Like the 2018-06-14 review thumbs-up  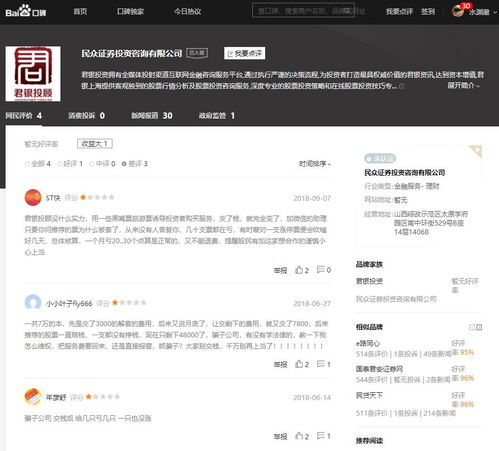tap(302, 436)
